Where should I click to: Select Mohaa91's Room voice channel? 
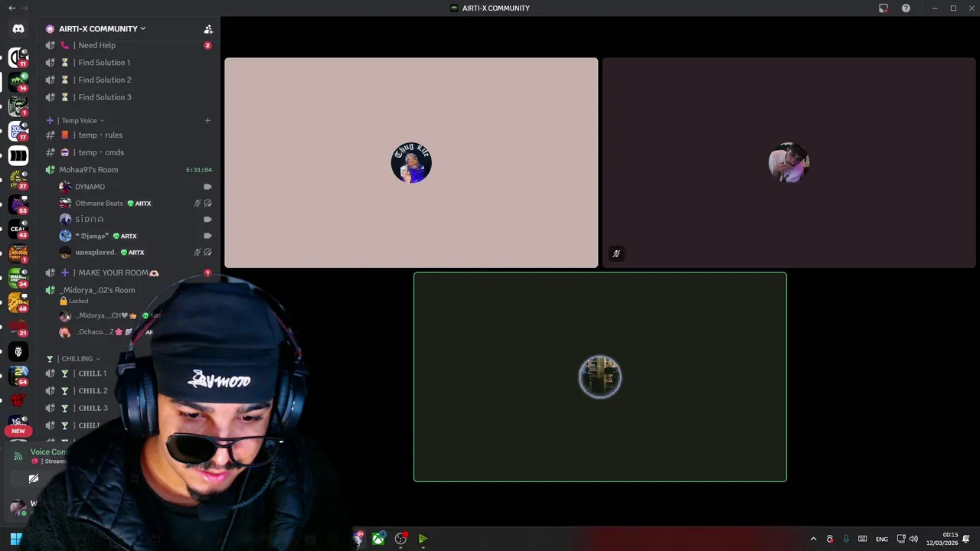pyautogui.click(x=128, y=170)
